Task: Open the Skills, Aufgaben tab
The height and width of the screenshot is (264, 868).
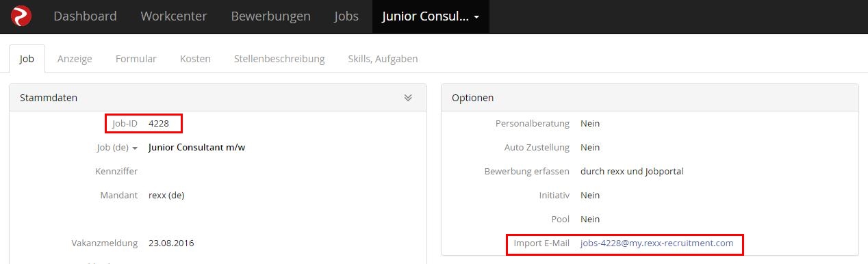Action: point(383,59)
